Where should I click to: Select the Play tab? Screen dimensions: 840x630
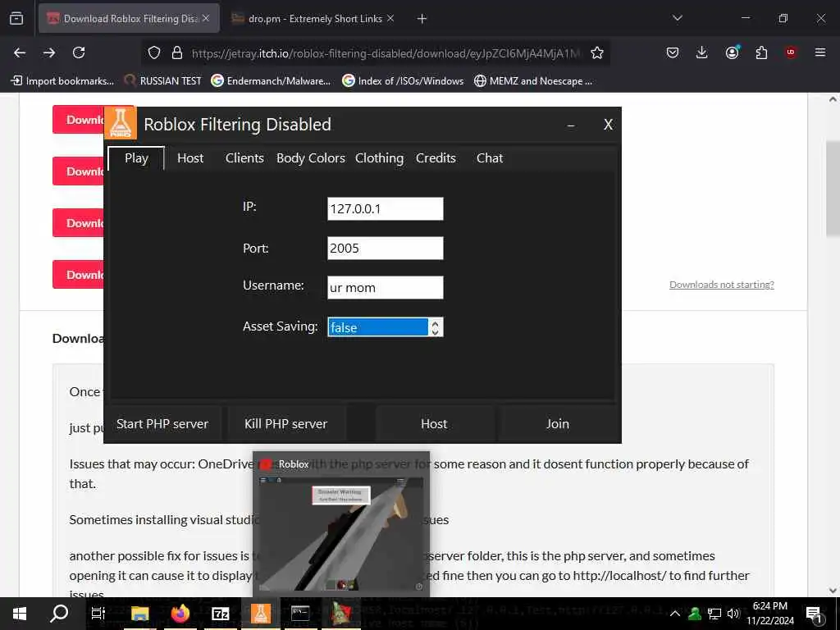click(x=136, y=158)
